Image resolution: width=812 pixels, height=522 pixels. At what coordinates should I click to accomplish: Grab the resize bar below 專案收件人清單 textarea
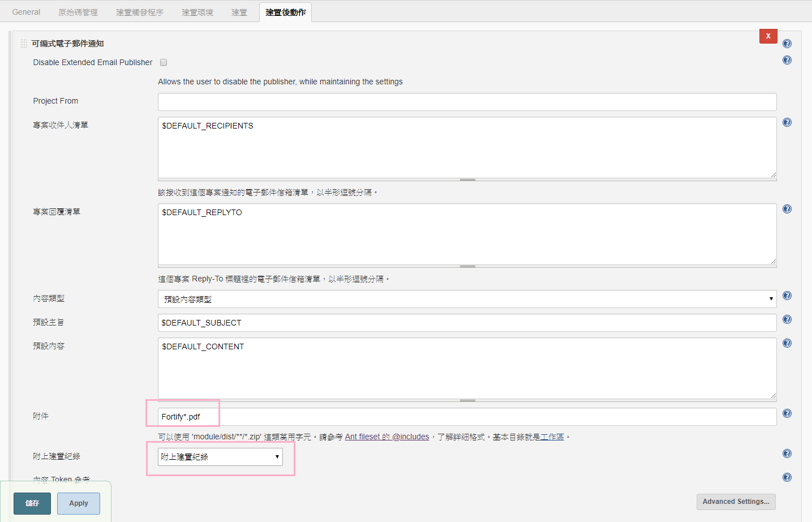pos(467,179)
